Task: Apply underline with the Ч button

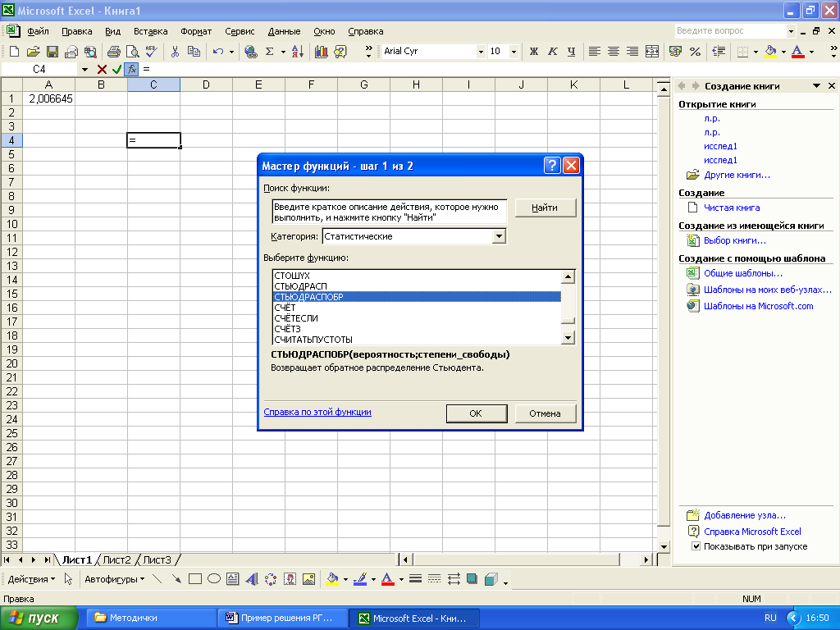Action: pos(571,52)
